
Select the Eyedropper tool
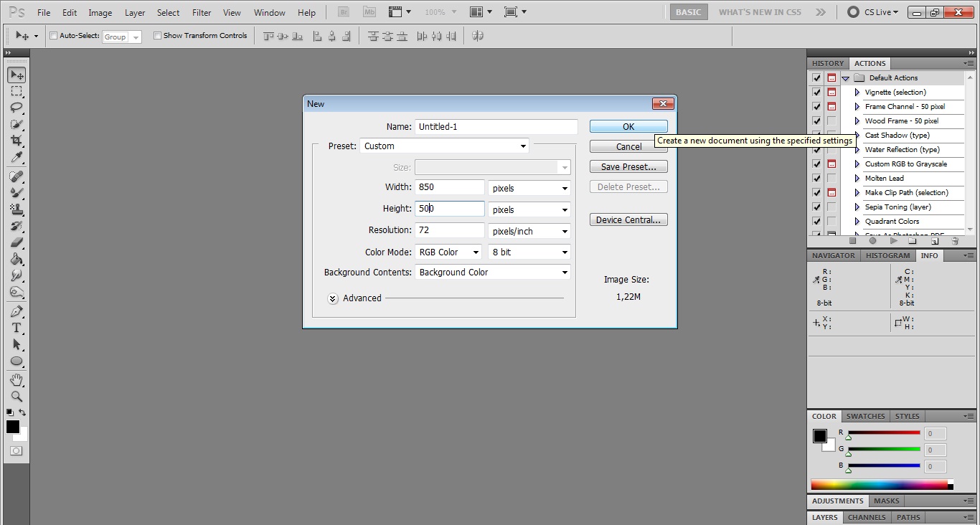[16, 158]
